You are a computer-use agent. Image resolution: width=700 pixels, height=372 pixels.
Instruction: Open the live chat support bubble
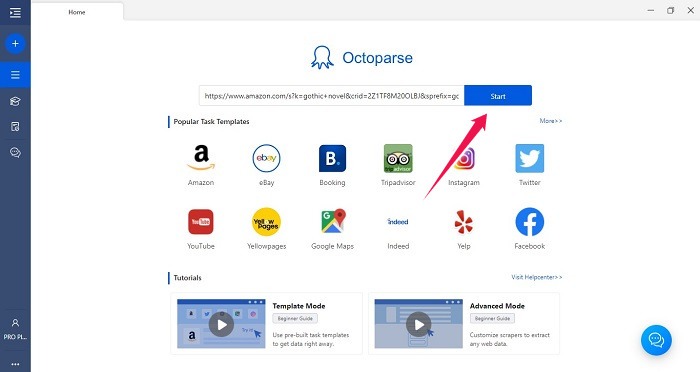point(656,340)
